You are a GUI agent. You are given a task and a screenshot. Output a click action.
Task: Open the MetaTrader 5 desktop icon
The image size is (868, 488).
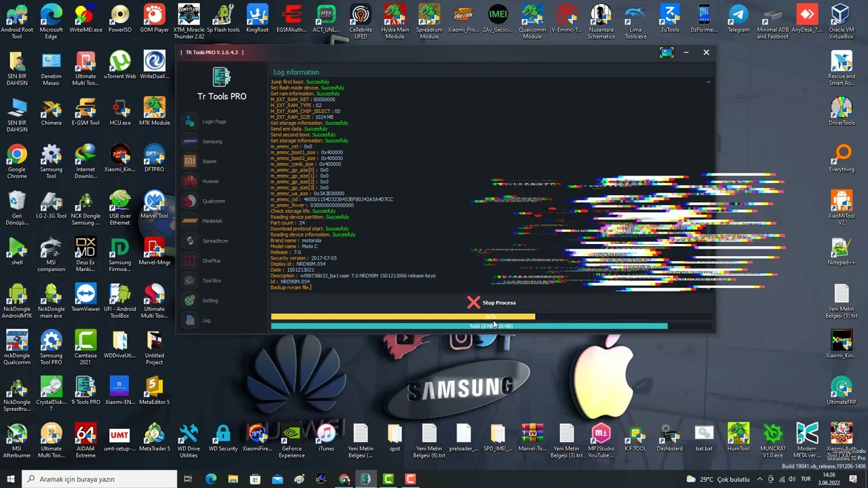pyautogui.click(x=155, y=438)
